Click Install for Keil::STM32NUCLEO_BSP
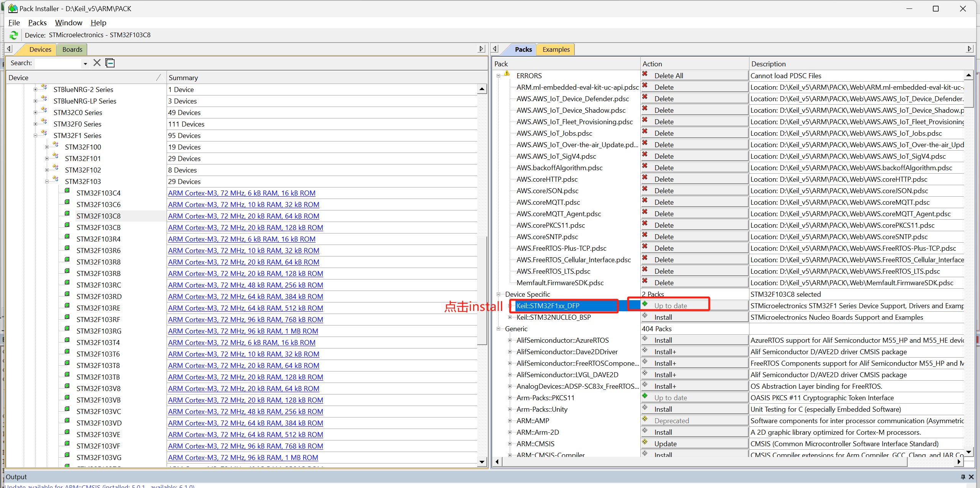Image resolution: width=980 pixels, height=488 pixels. pos(695,317)
